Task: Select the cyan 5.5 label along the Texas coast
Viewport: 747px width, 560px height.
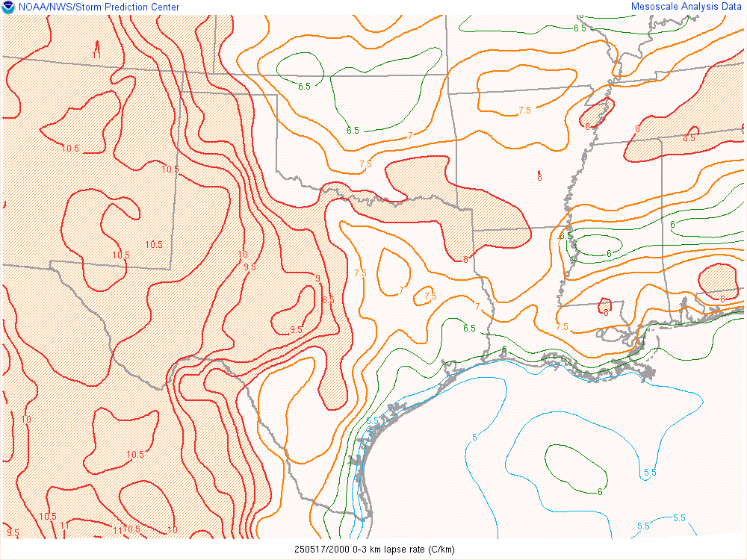Action: [372, 421]
